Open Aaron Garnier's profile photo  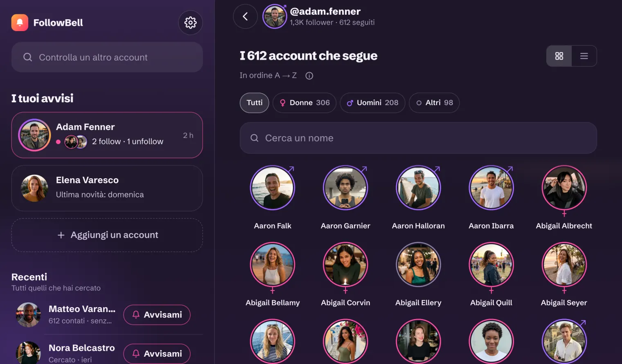(345, 188)
